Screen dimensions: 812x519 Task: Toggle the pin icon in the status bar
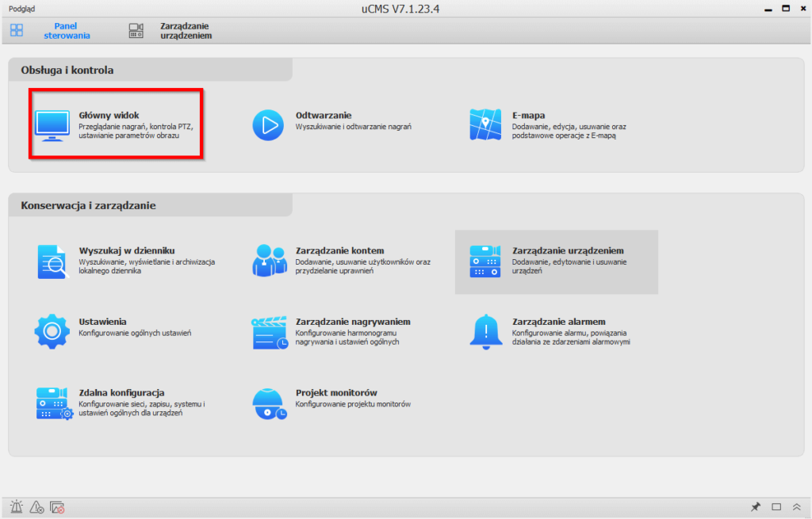755,506
